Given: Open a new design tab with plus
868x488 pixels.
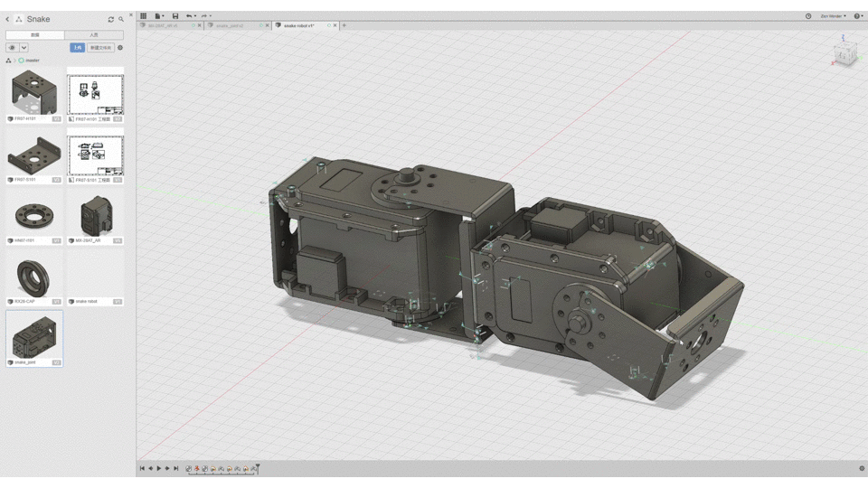Looking at the screenshot, I should [344, 25].
